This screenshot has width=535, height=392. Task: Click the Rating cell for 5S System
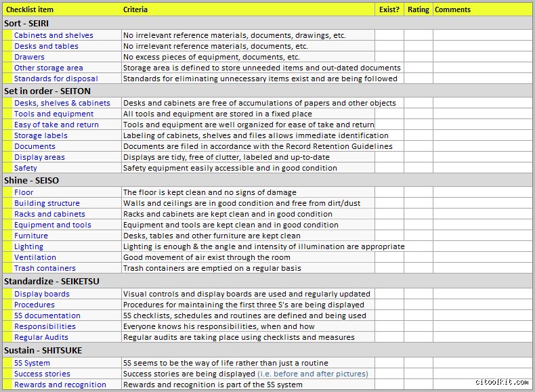419,363
